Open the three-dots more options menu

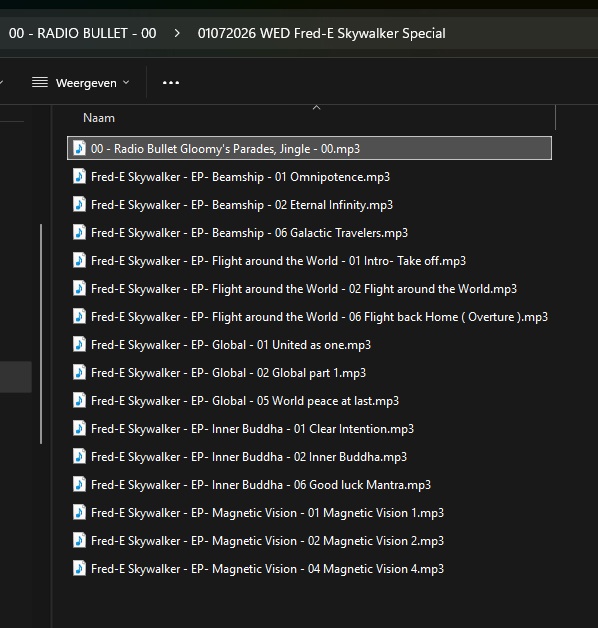tap(171, 83)
